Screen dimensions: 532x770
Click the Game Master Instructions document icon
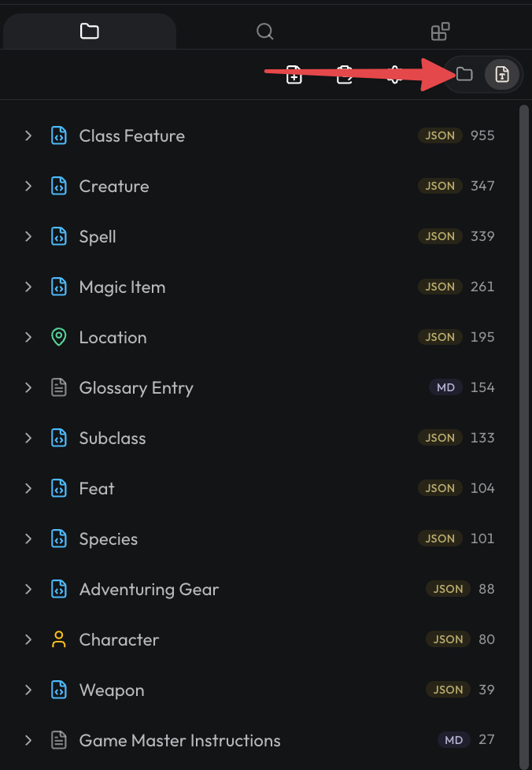point(59,740)
